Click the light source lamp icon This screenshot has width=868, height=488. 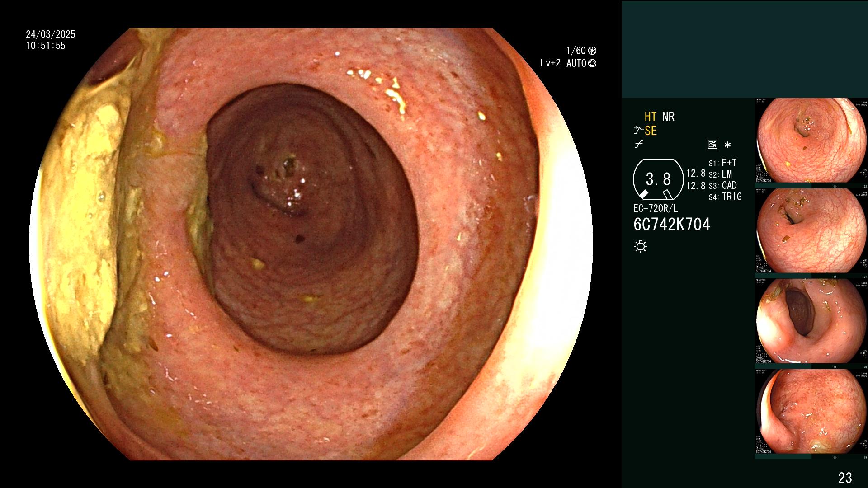click(x=641, y=246)
